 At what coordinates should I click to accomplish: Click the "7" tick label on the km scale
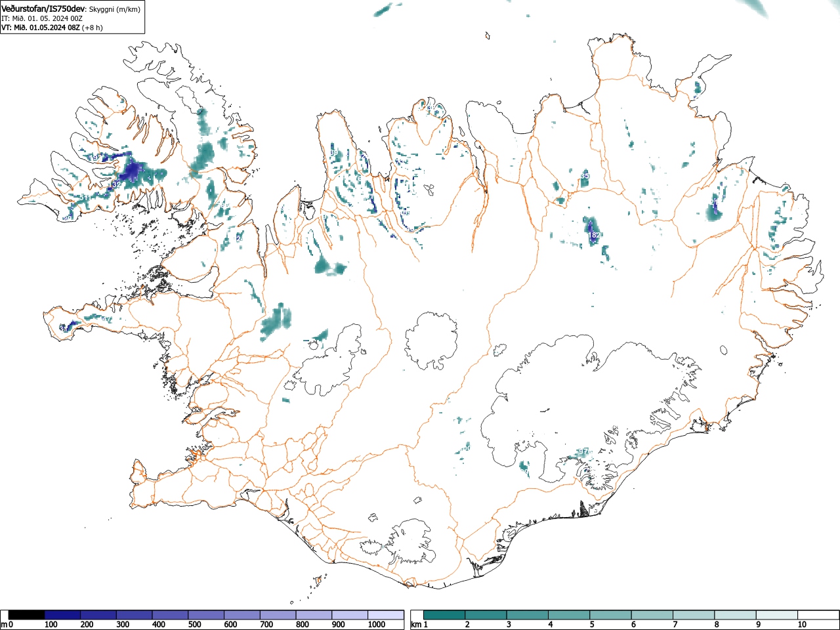point(675,625)
